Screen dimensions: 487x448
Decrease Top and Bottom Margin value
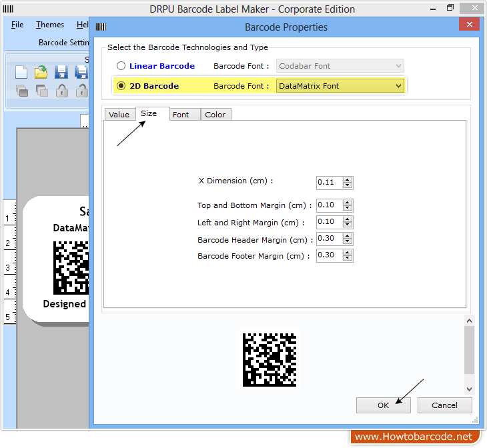point(348,208)
